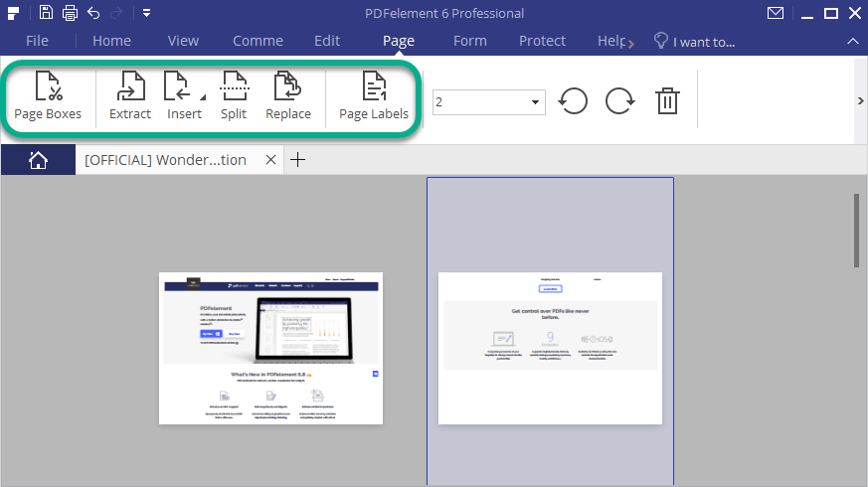This screenshot has width=868, height=487.
Task: Click the vertical scrollbar thumb
Action: pos(856,231)
